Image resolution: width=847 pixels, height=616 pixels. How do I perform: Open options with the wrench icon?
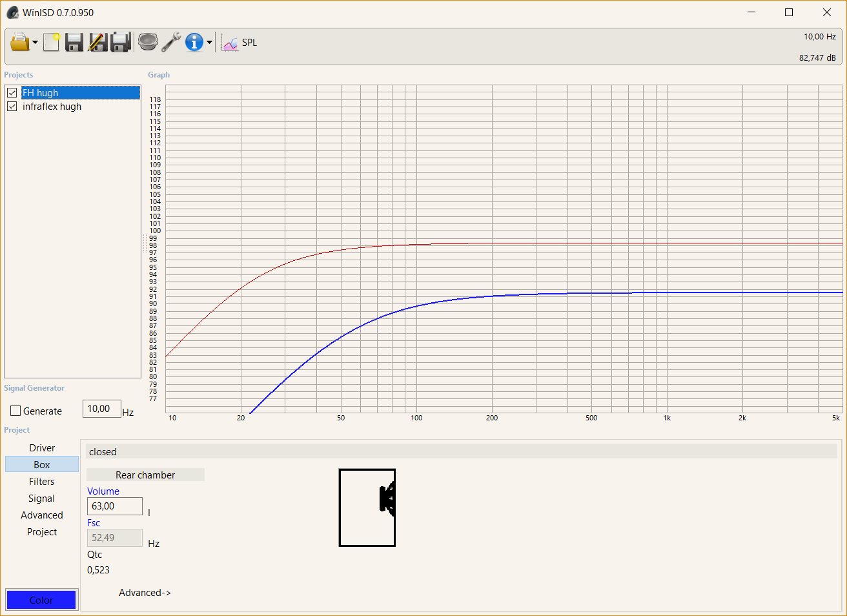pyautogui.click(x=171, y=43)
